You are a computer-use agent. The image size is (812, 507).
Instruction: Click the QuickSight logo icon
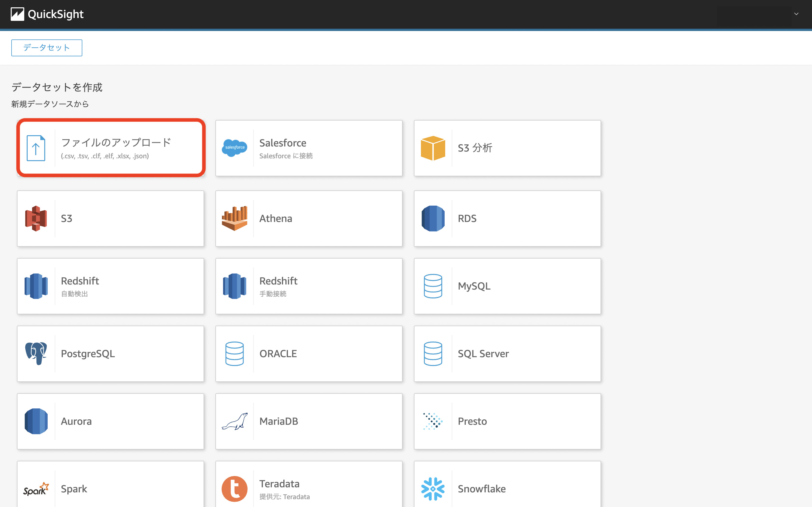pos(17,14)
